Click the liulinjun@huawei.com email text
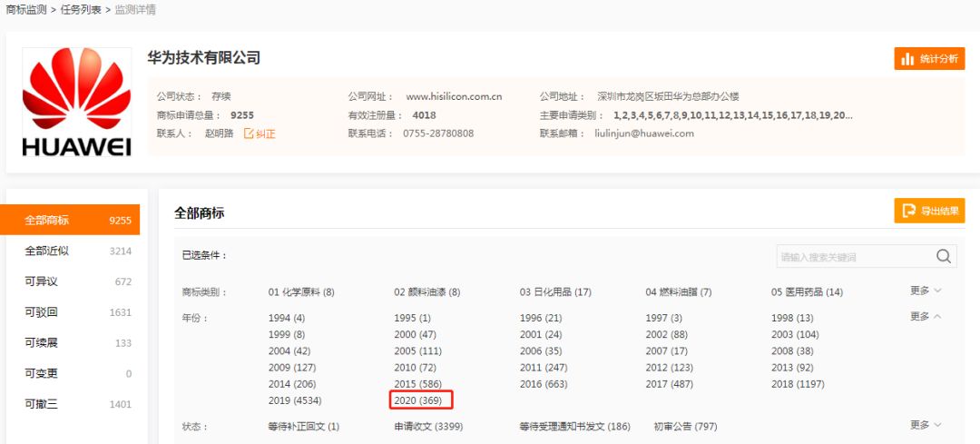The width and height of the screenshot is (980, 444). click(x=644, y=133)
